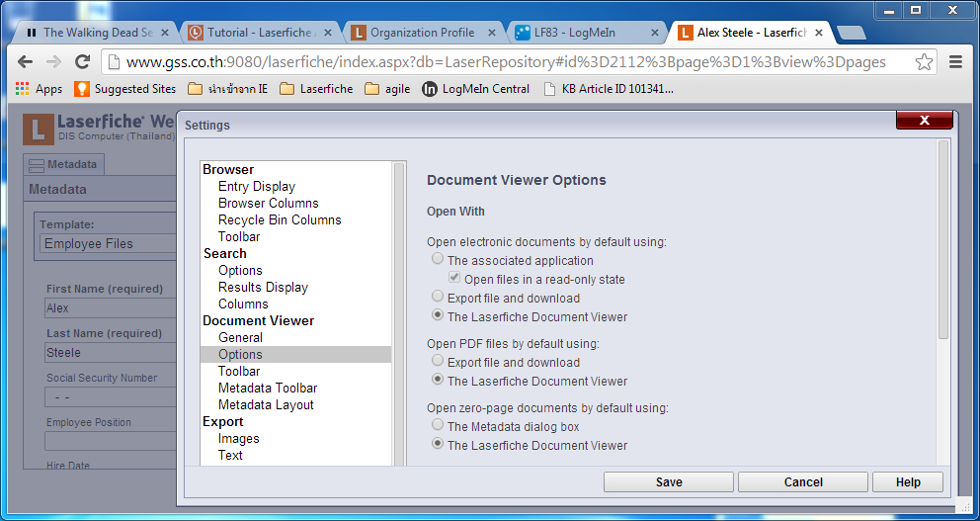Open the Apps grid shortcut
This screenshot has height=521, width=980.
point(39,89)
